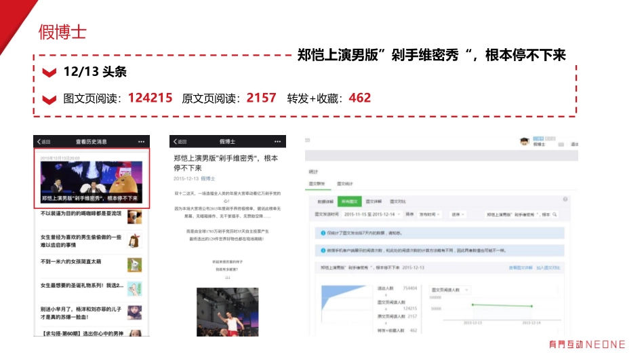Viewport: 644px width, 363px height.
Task: Click the 2015-12-14 data point on the line chart
Action: (x=531, y=306)
